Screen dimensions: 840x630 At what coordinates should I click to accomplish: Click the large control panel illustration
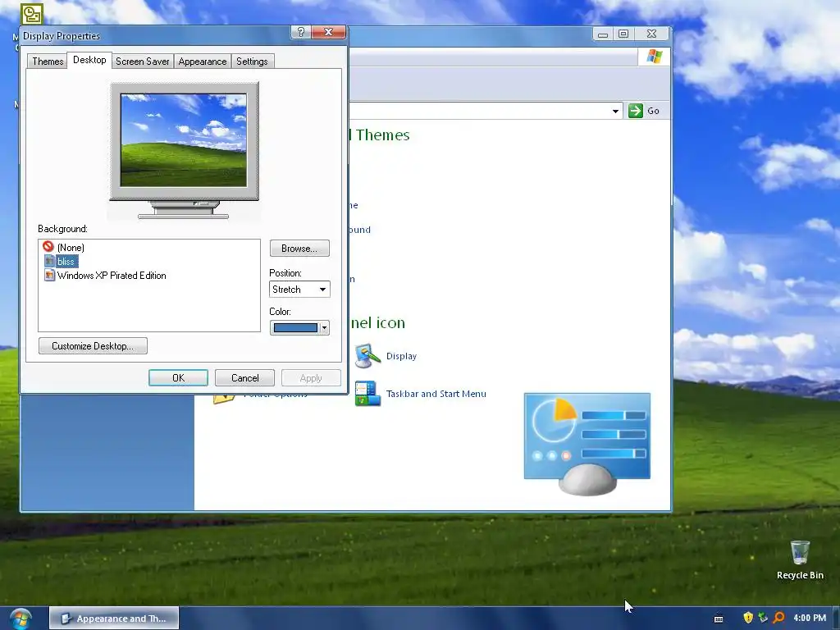pos(587,444)
